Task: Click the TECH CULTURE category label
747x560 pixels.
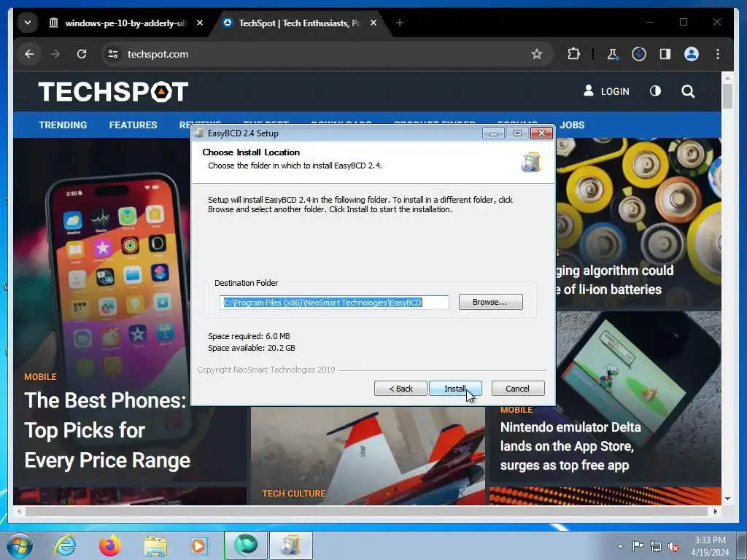Action: point(294,494)
